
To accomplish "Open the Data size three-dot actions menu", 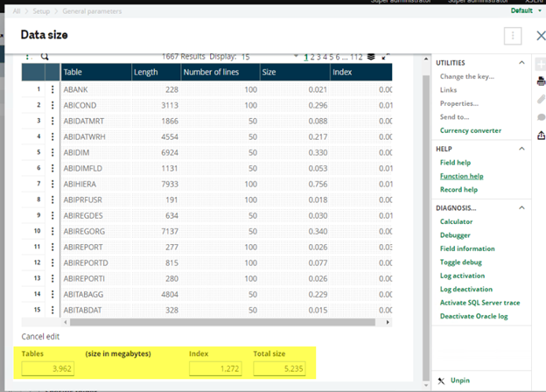I will 513,36.
